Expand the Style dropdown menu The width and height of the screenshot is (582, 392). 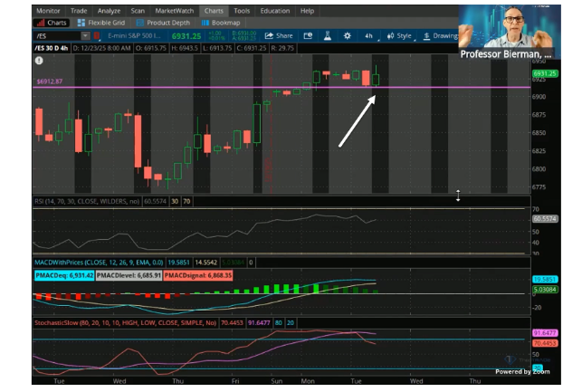click(x=398, y=35)
